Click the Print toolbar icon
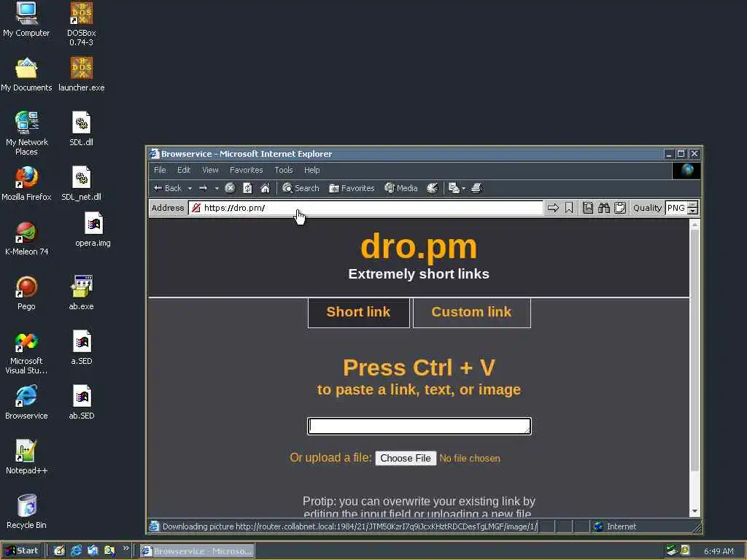The height and width of the screenshot is (560, 747). pyautogui.click(x=477, y=188)
